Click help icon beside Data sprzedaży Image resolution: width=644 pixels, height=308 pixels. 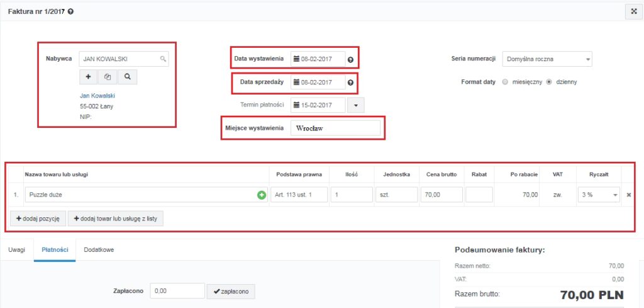click(x=350, y=83)
